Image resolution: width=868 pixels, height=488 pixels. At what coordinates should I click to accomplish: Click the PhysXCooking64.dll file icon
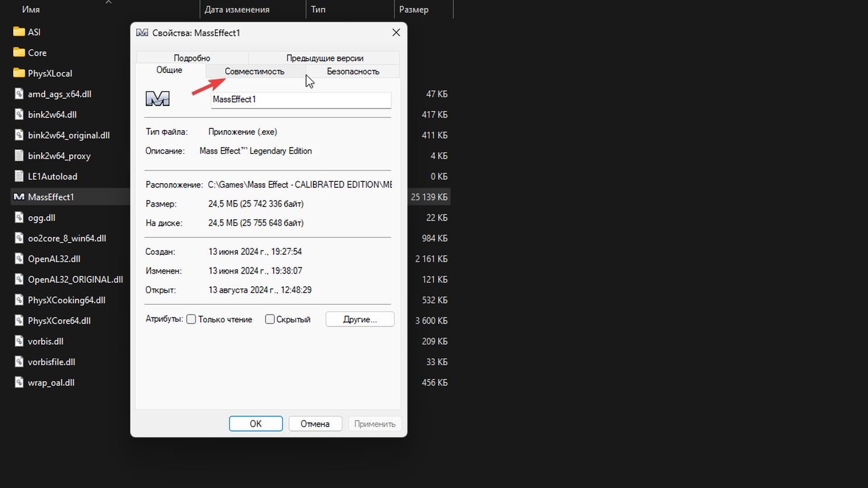19,300
